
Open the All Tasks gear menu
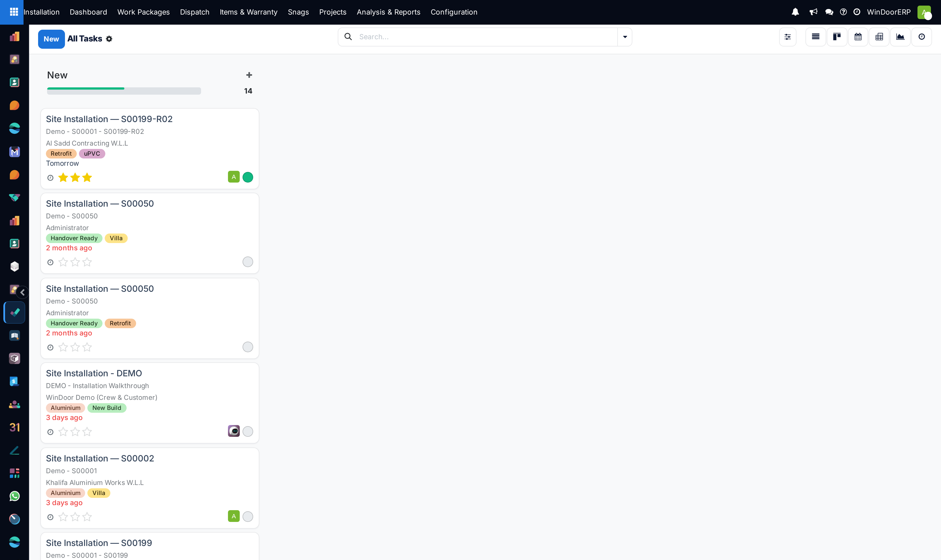[109, 39]
